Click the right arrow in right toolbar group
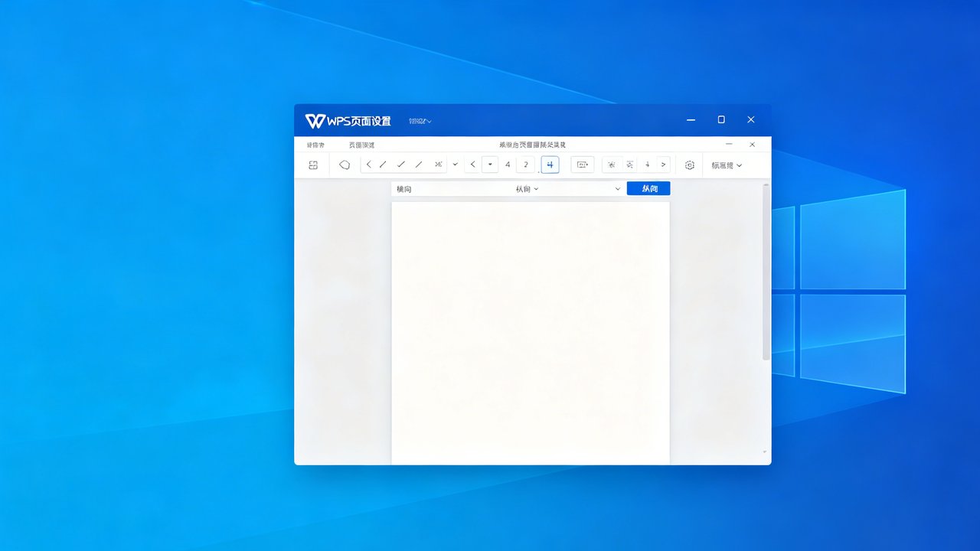Image resolution: width=980 pixels, height=551 pixels. (663, 165)
